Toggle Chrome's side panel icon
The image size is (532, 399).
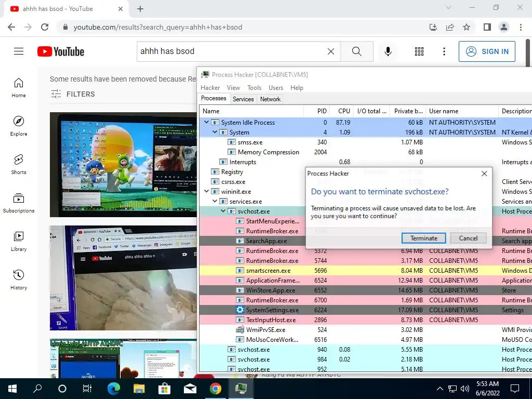487,27
